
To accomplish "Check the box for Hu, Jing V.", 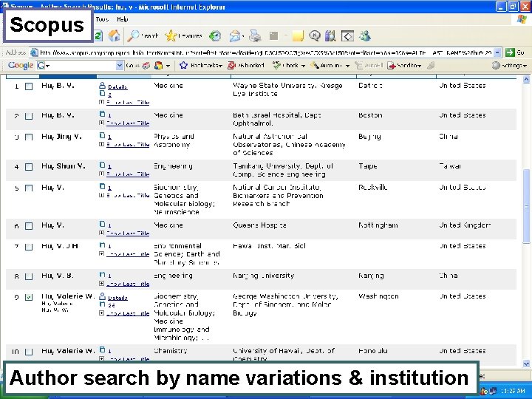I will pos(29,137).
